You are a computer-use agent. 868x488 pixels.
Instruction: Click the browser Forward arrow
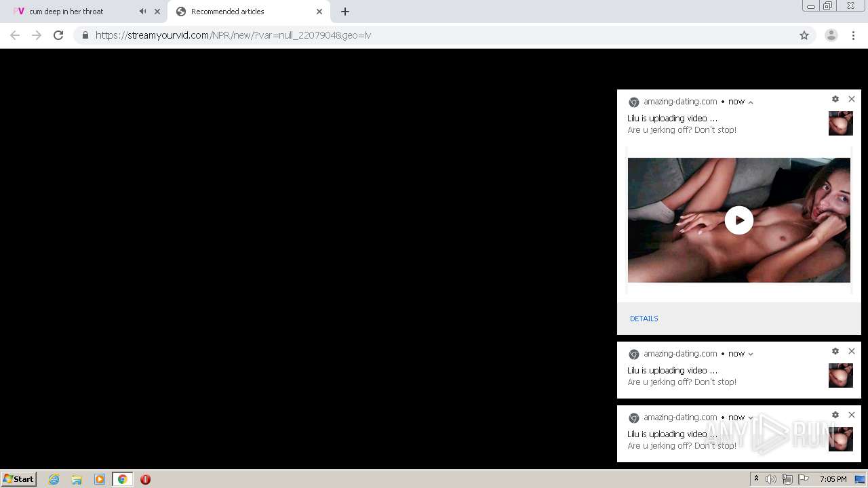pos(37,35)
